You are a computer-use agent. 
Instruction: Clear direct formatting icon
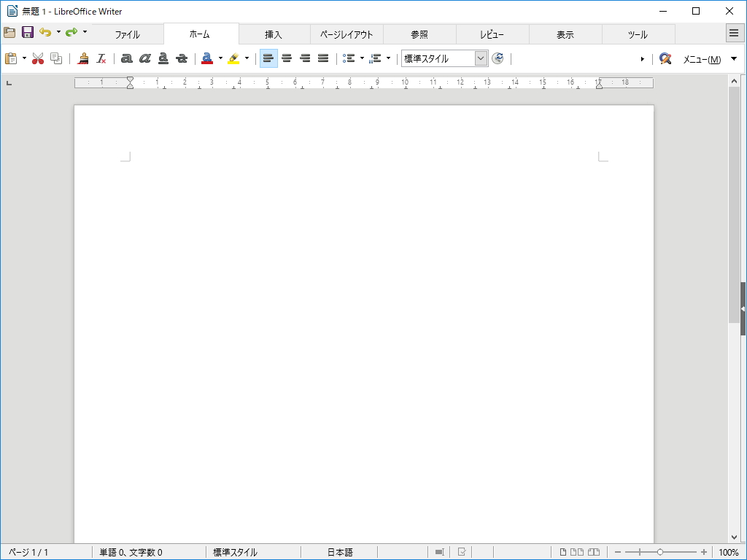(x=101, y=58)
